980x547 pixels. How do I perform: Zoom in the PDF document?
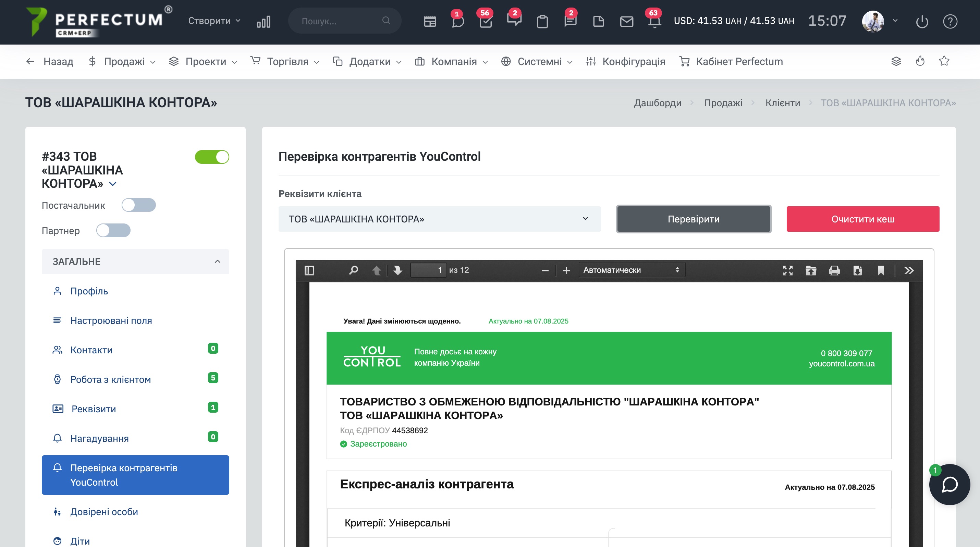coord(566,270)
